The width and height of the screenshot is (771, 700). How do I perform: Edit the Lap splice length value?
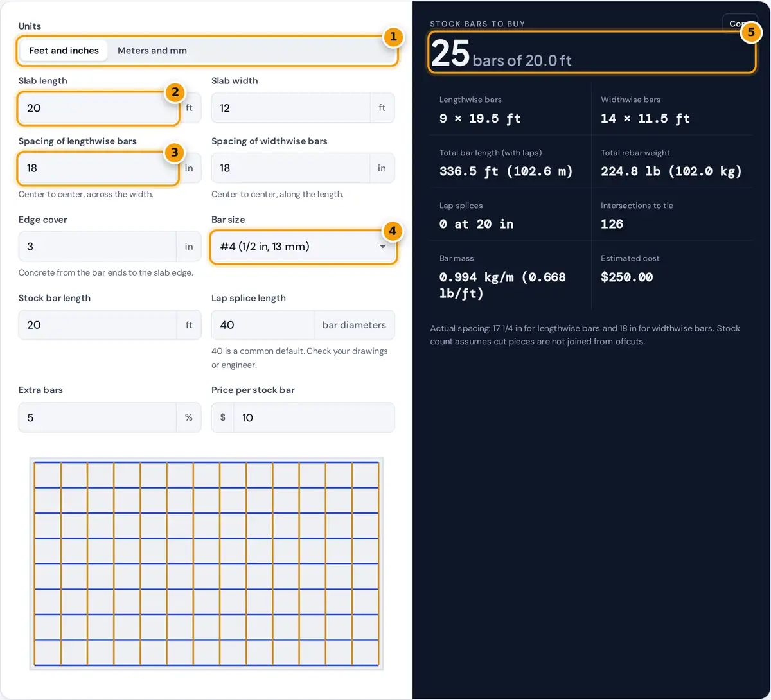pyautogui.click(x=263, y=325)
